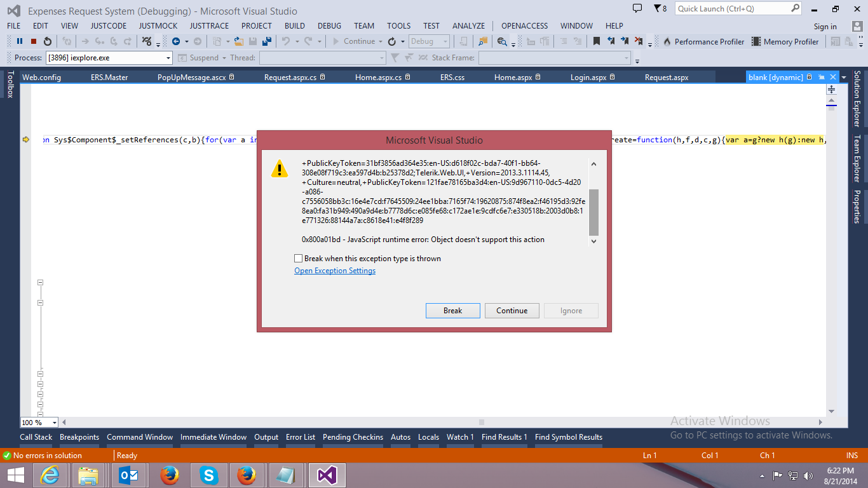Open the Performance Profiler
The width and height of the screenshot is (868, 488).
point(703,41)
